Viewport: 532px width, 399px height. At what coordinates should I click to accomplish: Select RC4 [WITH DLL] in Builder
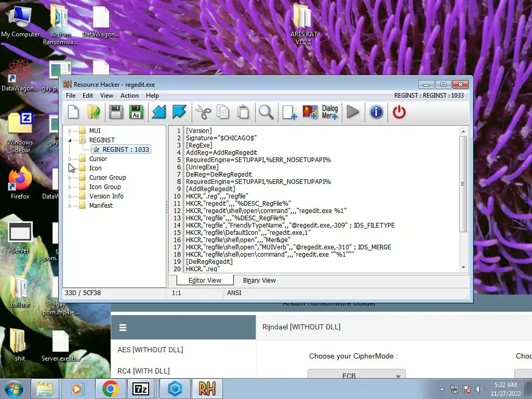click(143, 371)
